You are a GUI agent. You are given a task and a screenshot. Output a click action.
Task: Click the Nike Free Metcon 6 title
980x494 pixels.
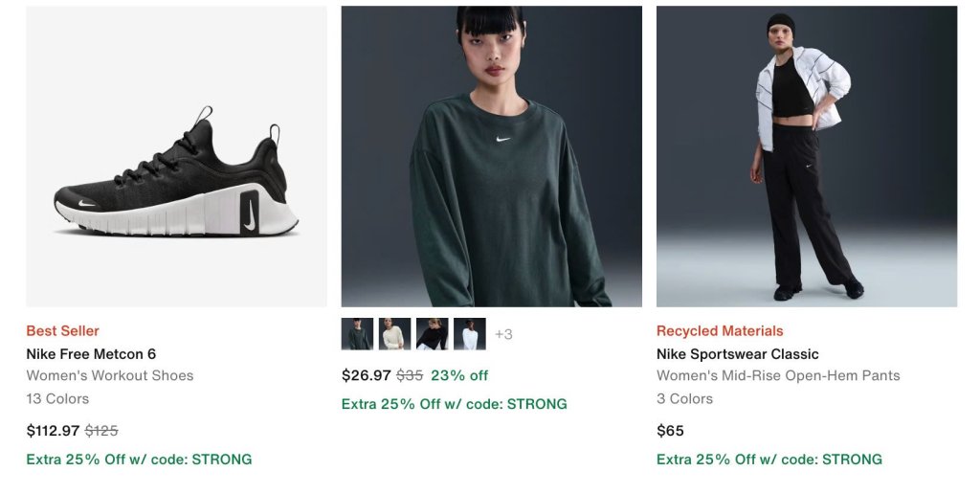(x=91, y=354)
